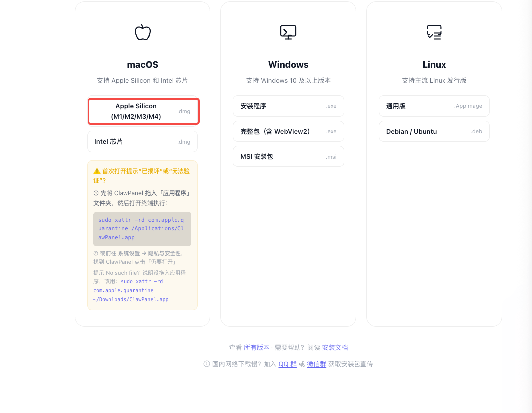Click text 系统设置 → 隐私与安全性

(151, 253)
